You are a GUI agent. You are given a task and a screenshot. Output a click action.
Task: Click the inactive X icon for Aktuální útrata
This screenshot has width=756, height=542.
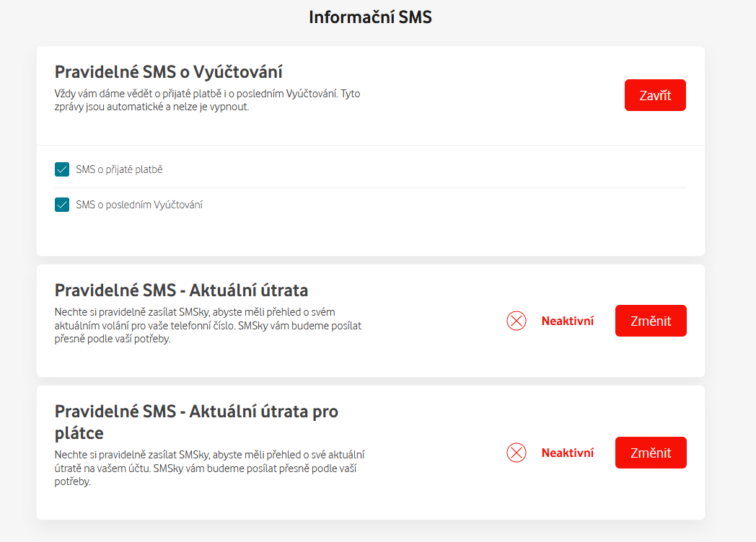coord(517,321)
